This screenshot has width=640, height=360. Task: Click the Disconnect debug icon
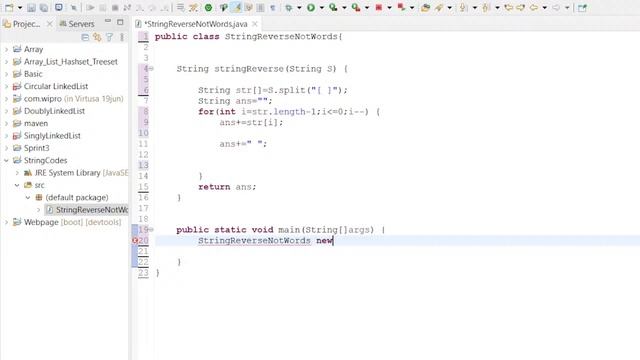[x=127, y=8]
